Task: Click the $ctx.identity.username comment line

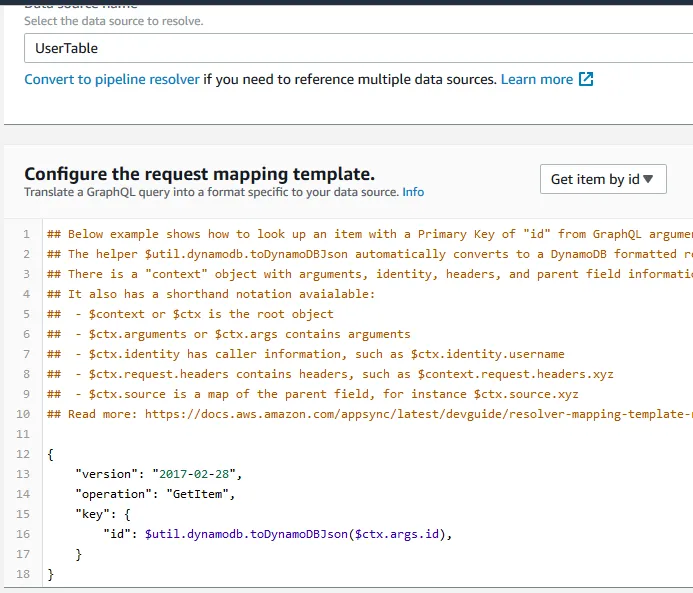Action: 320,353
